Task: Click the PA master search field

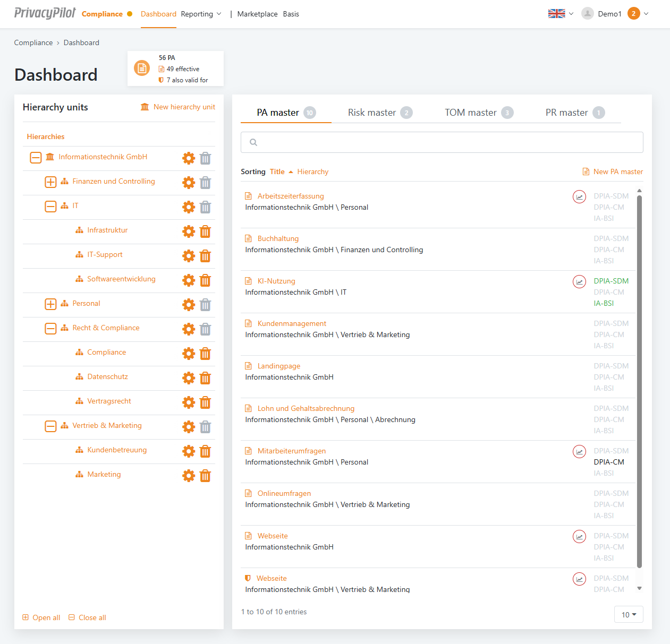Action: [x=442, y=142]
